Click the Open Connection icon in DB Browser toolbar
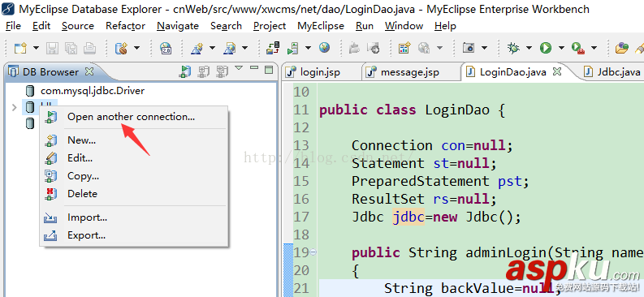644x297 pixels. pyautogui.click(x=185, y=71)
